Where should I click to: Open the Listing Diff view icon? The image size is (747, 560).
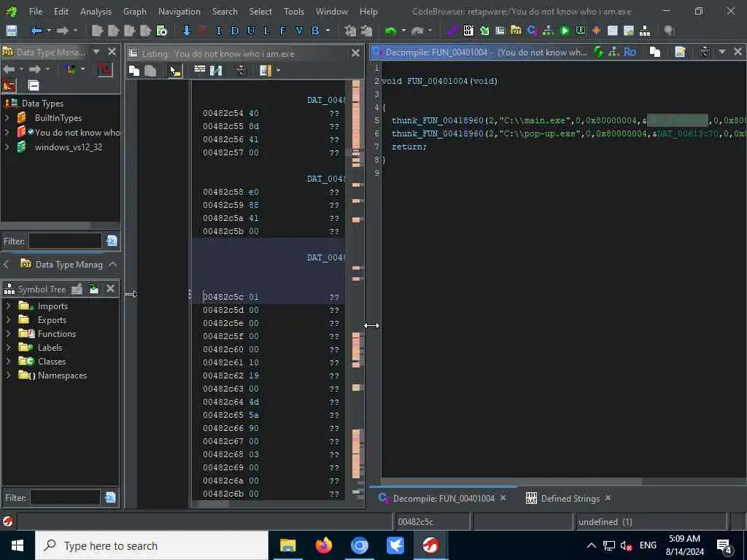coord(216,71)
